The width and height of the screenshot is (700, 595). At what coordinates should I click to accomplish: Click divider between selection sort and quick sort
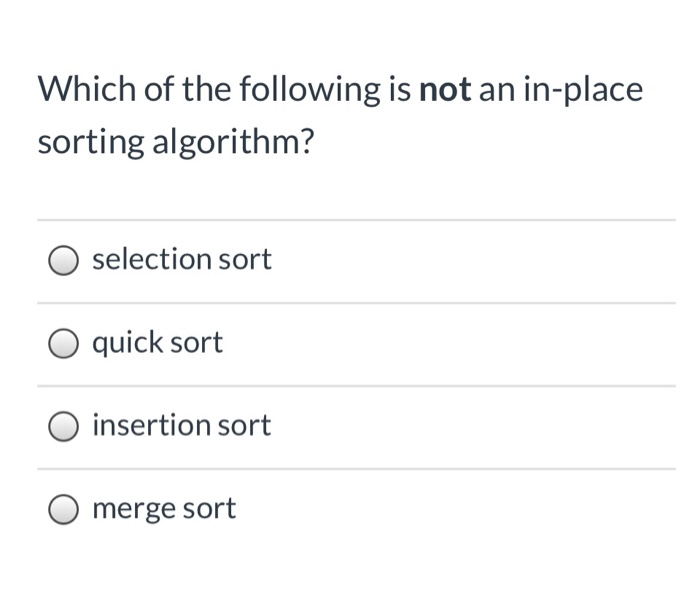[356, 303]
